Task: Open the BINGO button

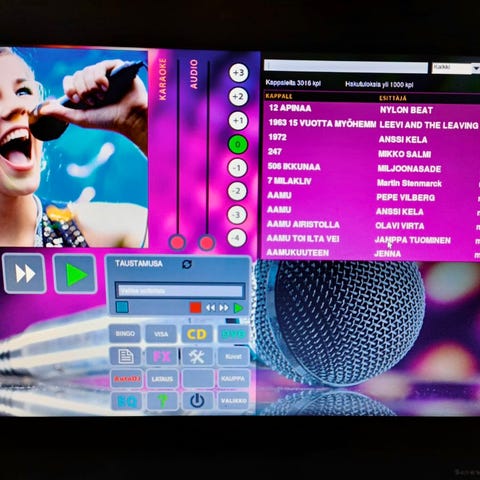Action: [125, 333]
